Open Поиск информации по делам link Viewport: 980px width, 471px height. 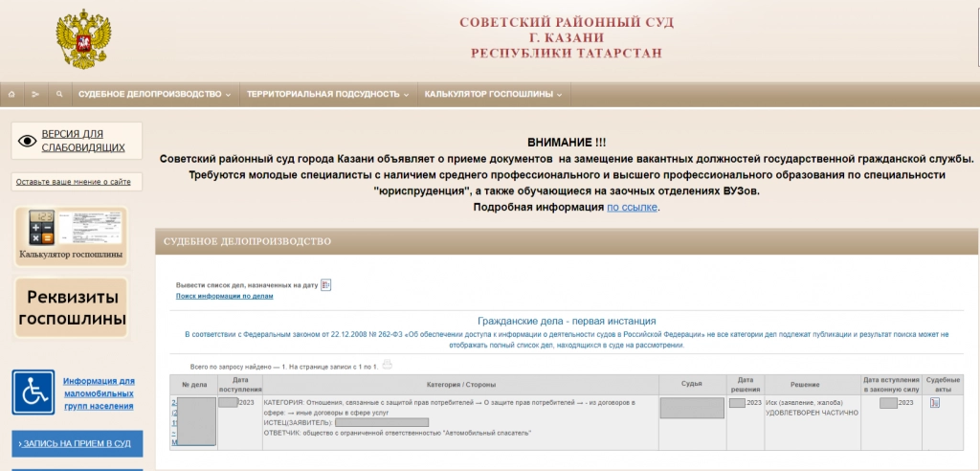tap(224, 296)
